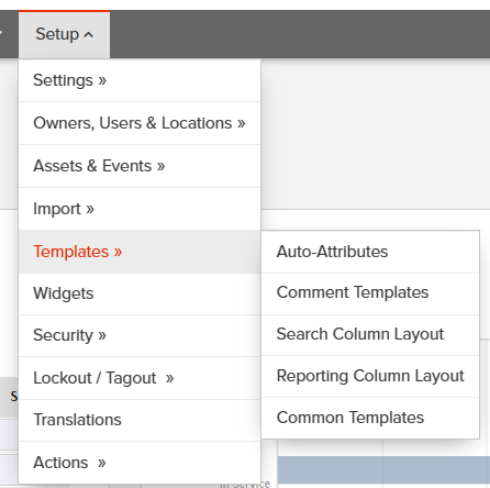The width and height of the screenshot is (490, 488).
Task: Click the caret arrow beside Setup
Action: (88, 35)
